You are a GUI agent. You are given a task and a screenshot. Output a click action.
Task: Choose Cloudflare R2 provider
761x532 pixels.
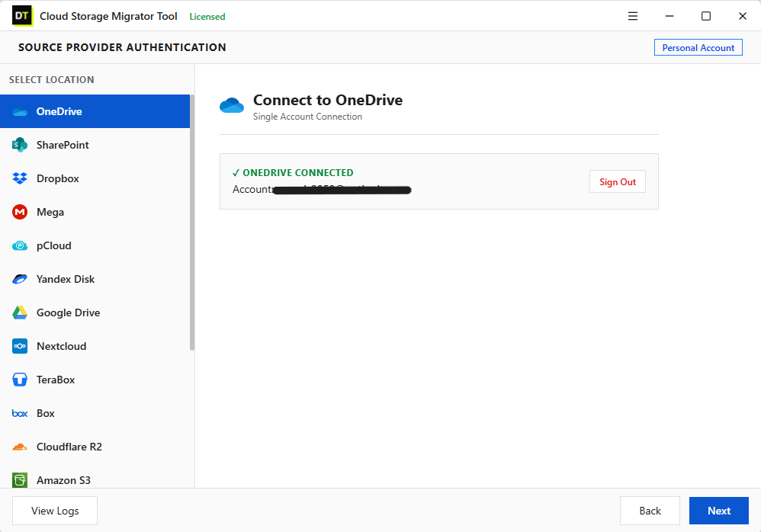pyautogui.click(x=95, y=447)
